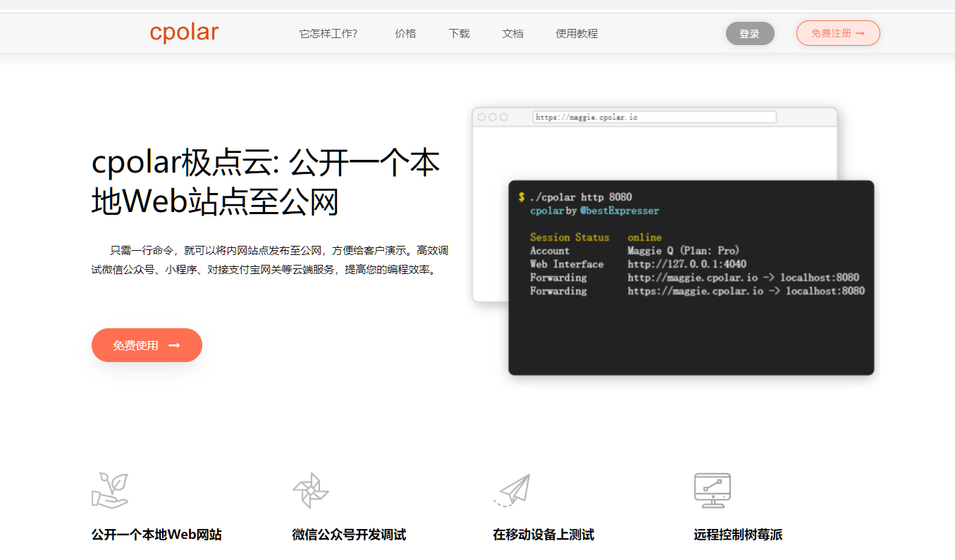
Task: Click the 在移动设备上测试 heading
Action: (x=543, y=535)
